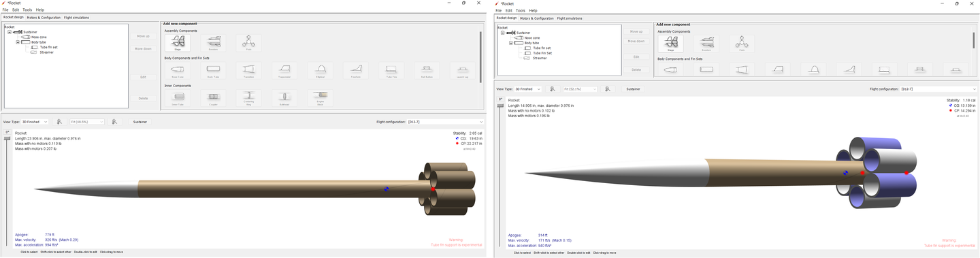
Task: Click Move up button in right window
Action: (x=636, y=31)
